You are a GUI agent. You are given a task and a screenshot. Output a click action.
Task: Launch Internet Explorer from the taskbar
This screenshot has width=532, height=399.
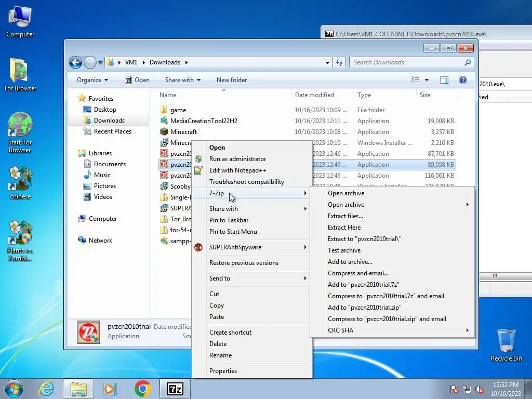(46, 389)
